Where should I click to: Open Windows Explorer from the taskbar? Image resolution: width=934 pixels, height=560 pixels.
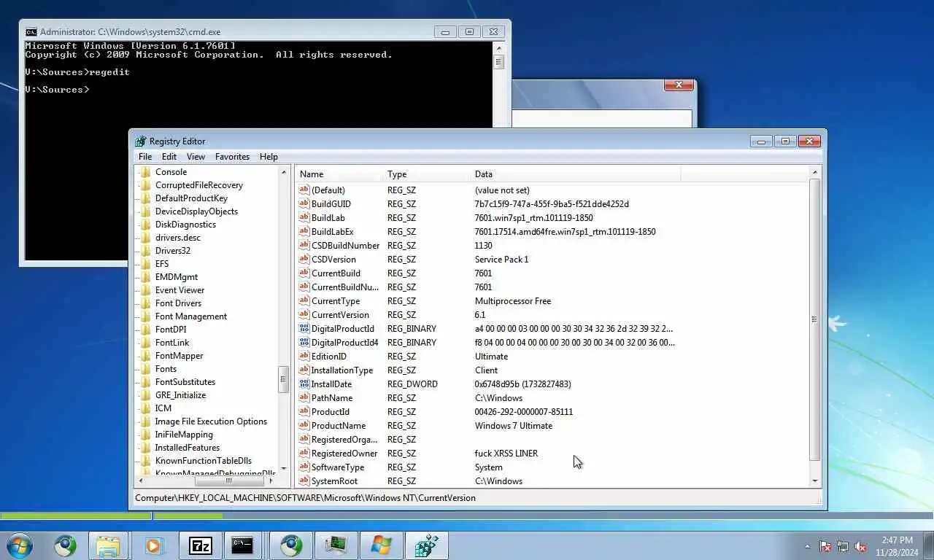pyautogui.click(x=108, y=545)
